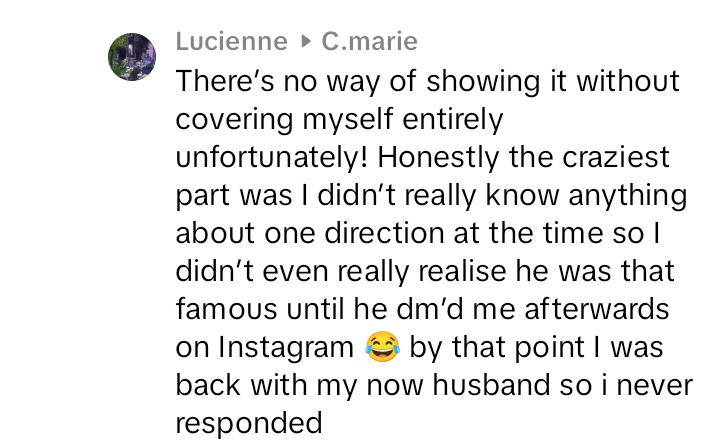The image size is (720, 448).
Task: Click the first line starting "There's no way"
Action: 428,82
